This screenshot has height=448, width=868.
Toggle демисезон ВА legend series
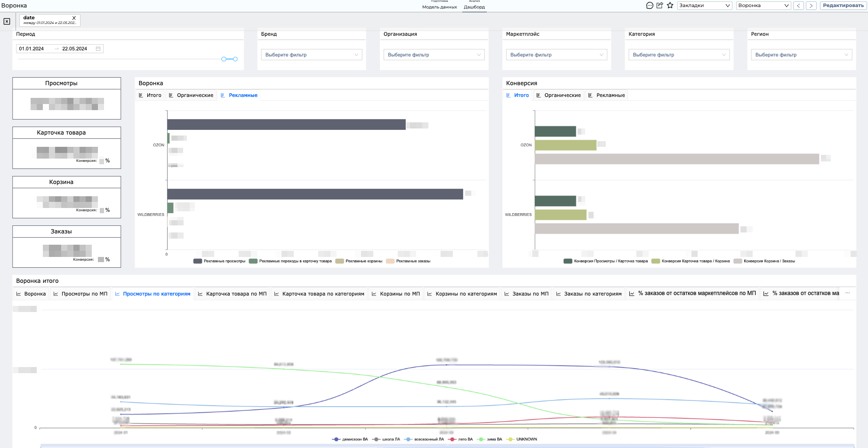point(350,440)
